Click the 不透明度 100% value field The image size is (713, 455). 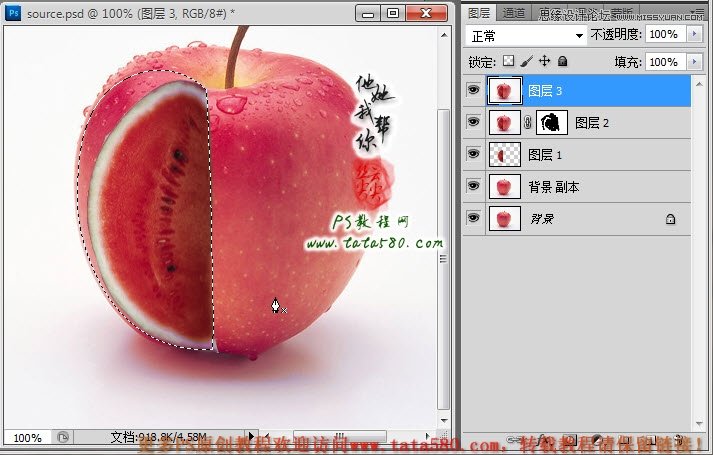coord(666,34)
